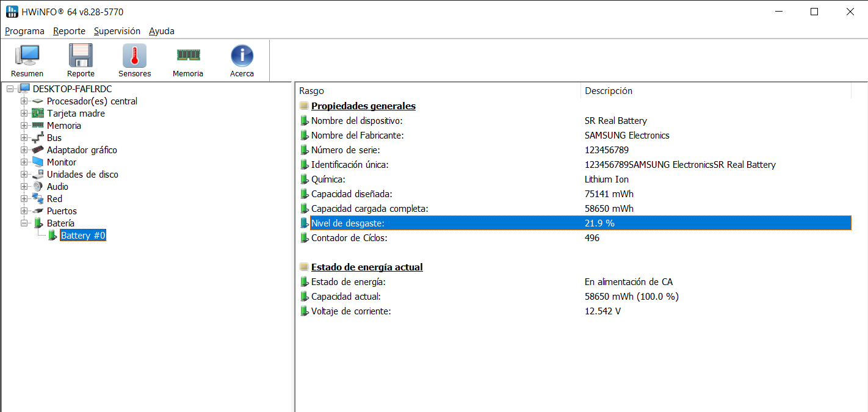Screen dimensions: 868x412
Task: Select the Contador de Ciclos row
Action: point(349,238)
